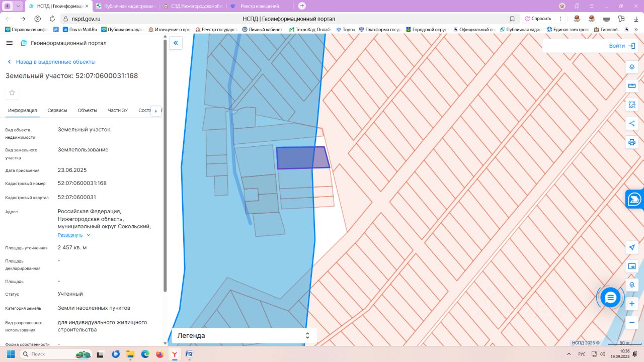This screenshot has height=362, width=644.
Task: Select the Земли населенных пунктов value
Action: coord(94,308)
